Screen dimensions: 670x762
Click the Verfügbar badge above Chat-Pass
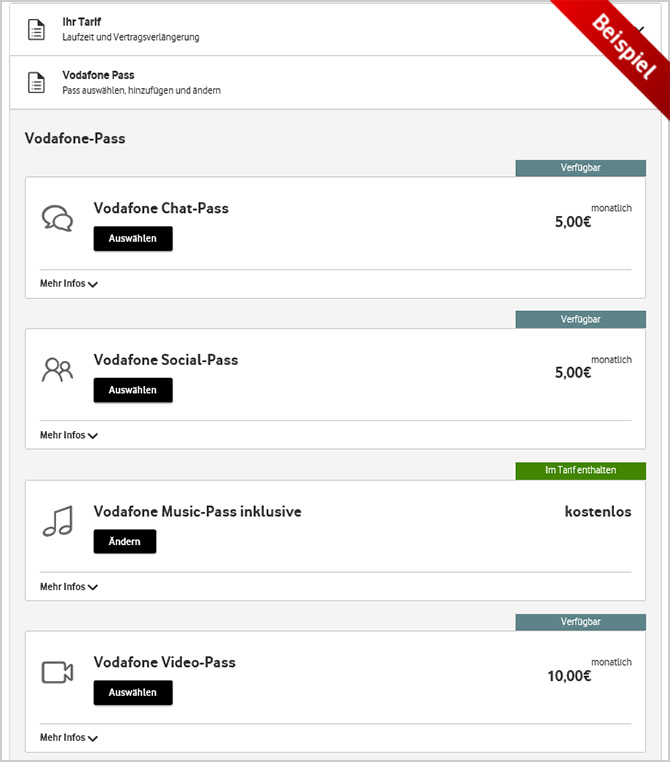[x=580, y=168]
